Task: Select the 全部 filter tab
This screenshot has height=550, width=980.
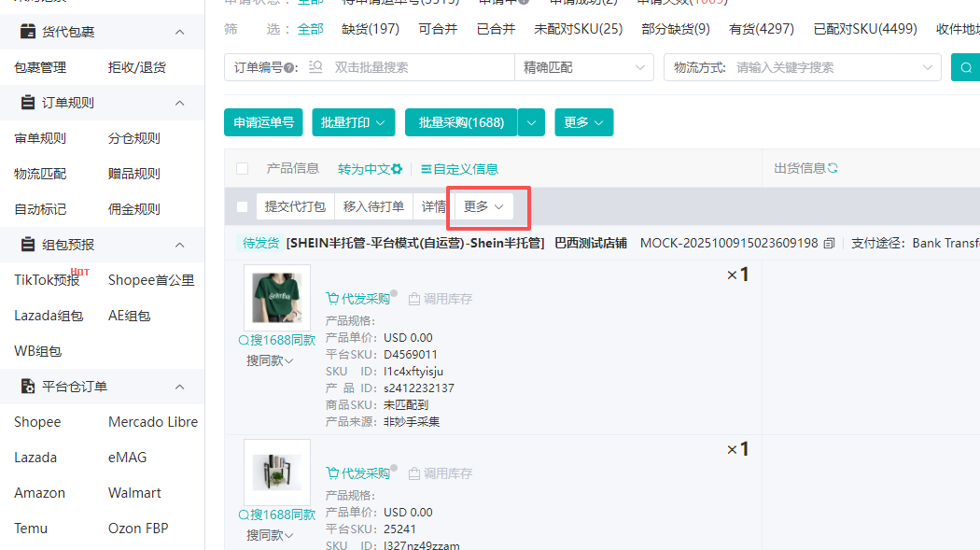Action: (310, 29)
